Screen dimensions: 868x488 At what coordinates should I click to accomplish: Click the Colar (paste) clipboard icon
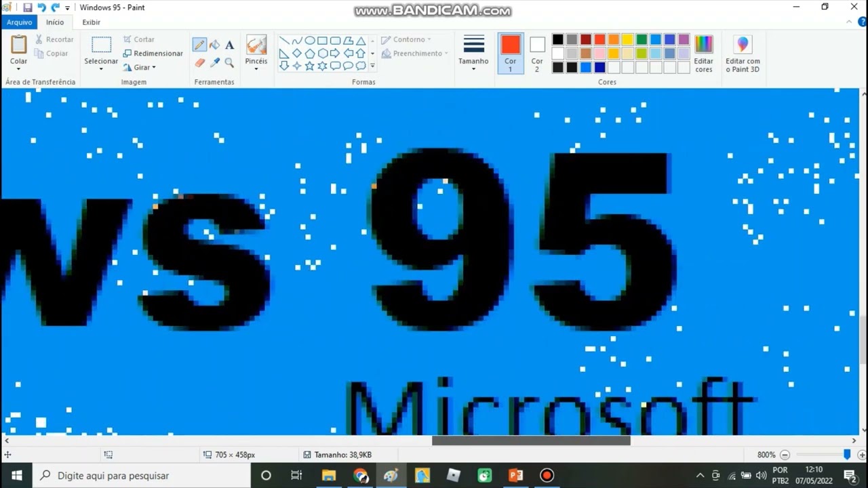pos(19,44)
